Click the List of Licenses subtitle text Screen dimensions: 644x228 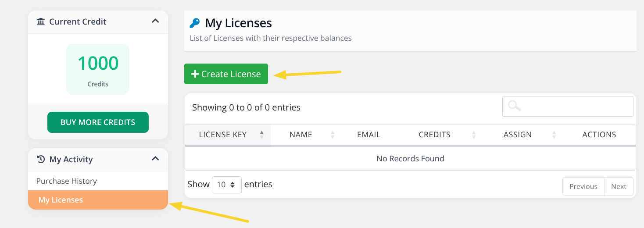pos(271,38)
